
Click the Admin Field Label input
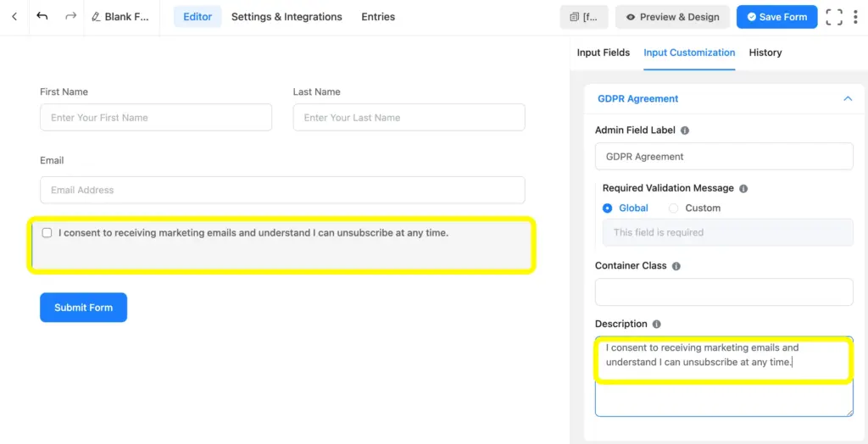[724, 156]
